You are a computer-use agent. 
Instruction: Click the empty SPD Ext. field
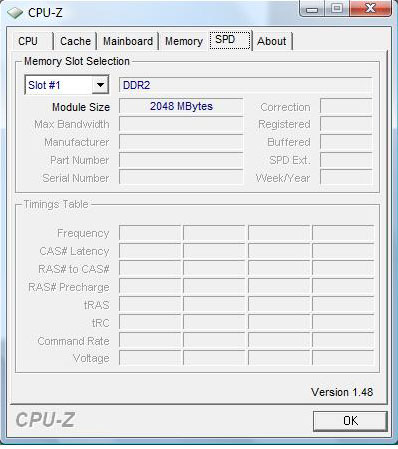(x=346, y=160)
